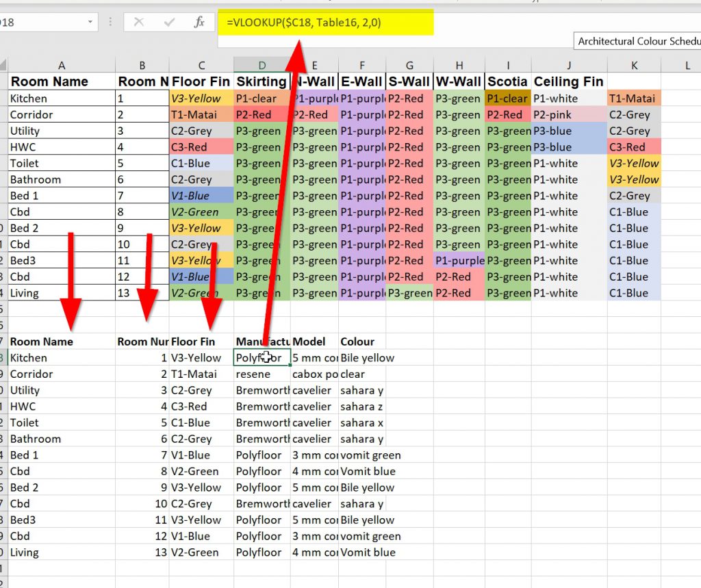Click the Cancel X icon in formula bar

(x=139, y=23)
